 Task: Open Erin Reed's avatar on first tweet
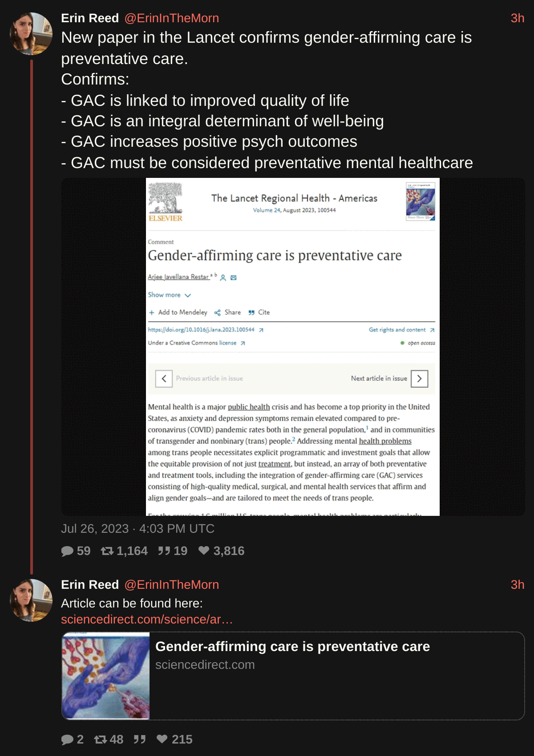(x=31, y=34)
